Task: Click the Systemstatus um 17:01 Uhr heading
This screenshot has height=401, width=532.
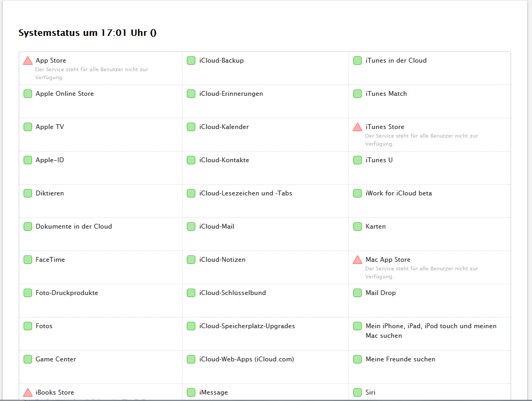Action: pos(87,33)
